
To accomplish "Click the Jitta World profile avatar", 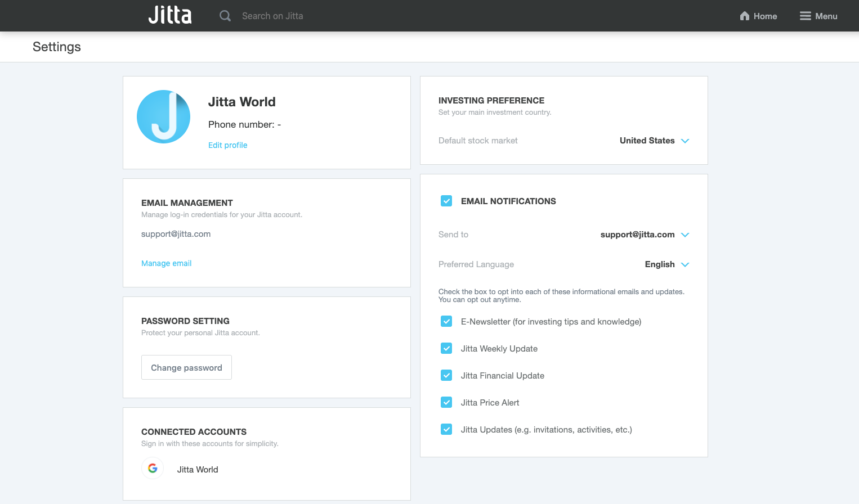I will pos(163,117).
